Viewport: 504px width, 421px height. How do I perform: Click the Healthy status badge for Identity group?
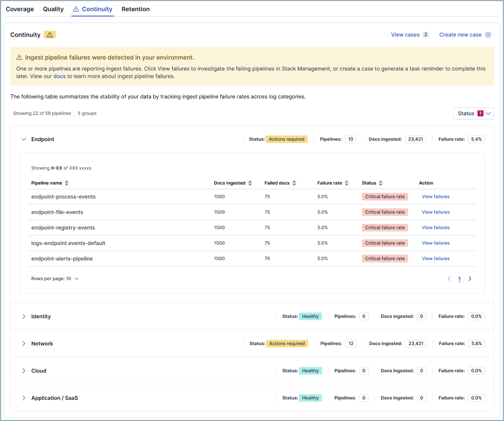click(310, 316)
